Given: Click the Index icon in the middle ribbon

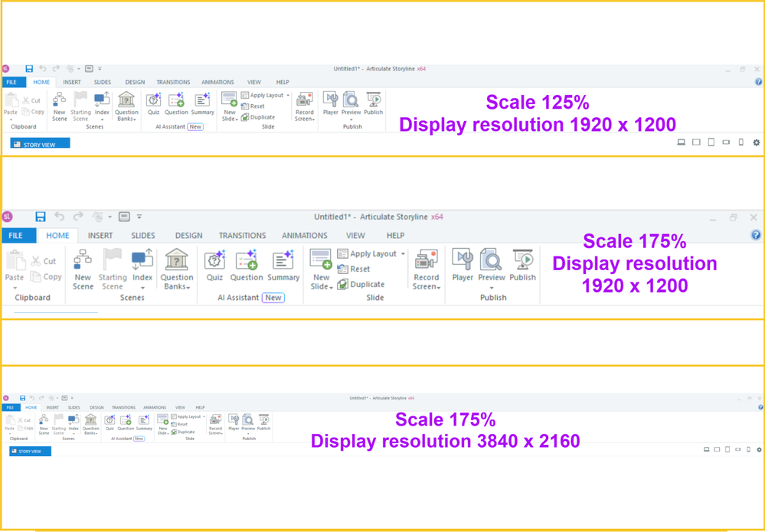Looking at the screenshot, I should coord(142,261).
